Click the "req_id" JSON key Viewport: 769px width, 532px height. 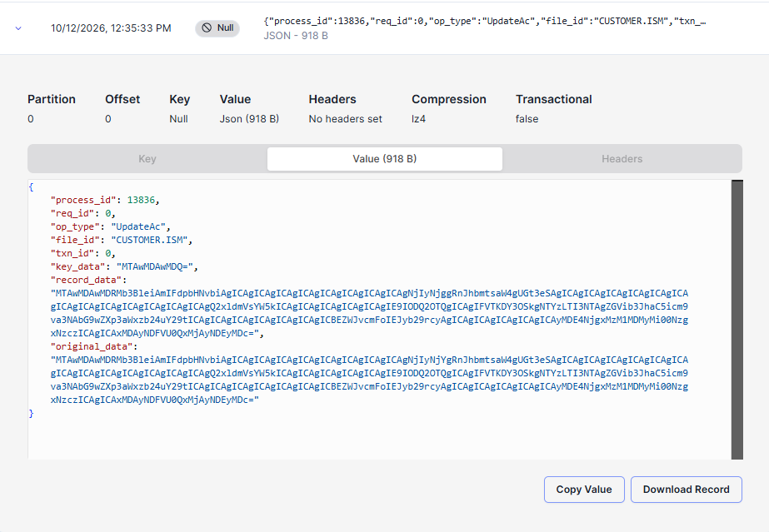coord(72,213)
